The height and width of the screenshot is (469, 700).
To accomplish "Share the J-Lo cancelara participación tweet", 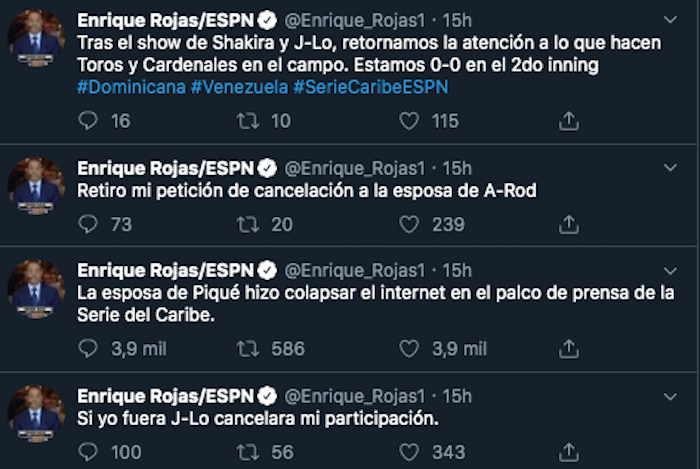I will pyautogui.click(x=568, y=453).
